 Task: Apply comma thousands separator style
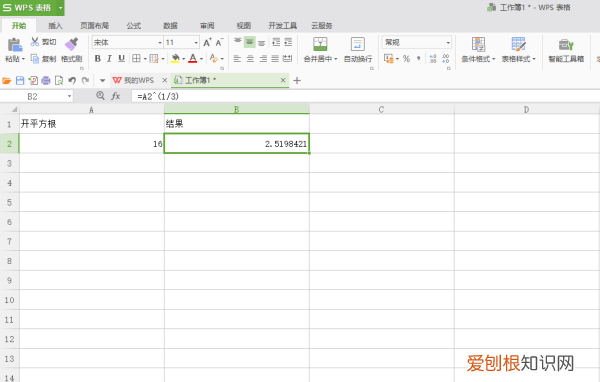point(419,58)
